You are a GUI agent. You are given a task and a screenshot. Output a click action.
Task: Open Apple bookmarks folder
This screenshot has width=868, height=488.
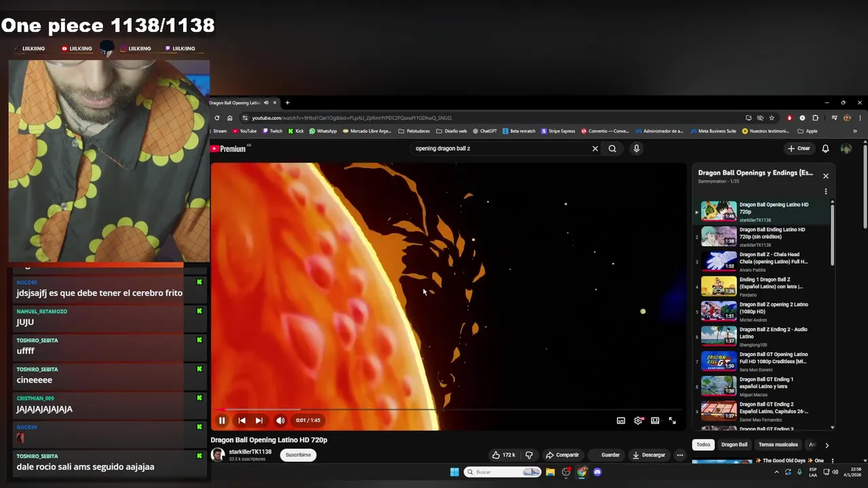[x=808, y=131]
